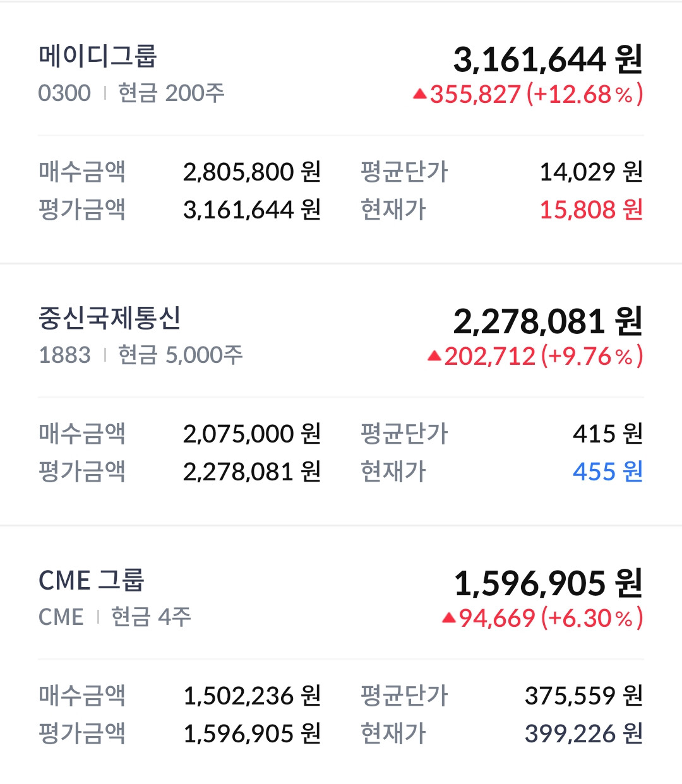682x784 pixels.
Task: Select the 현금 5,000주 holding label
Action: 180,355
